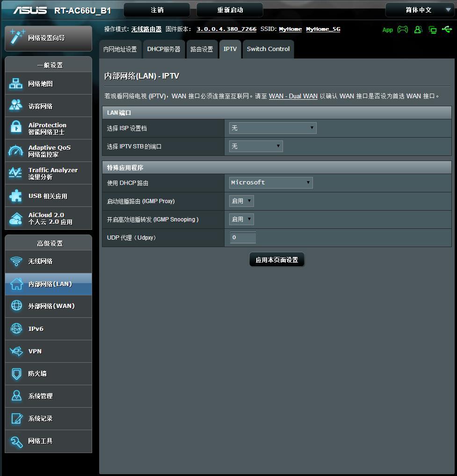Open AiProtection lock icon in sidebar
Image resolution: width=457 pixels, height=476 pixels.
(x=16, y=128)
